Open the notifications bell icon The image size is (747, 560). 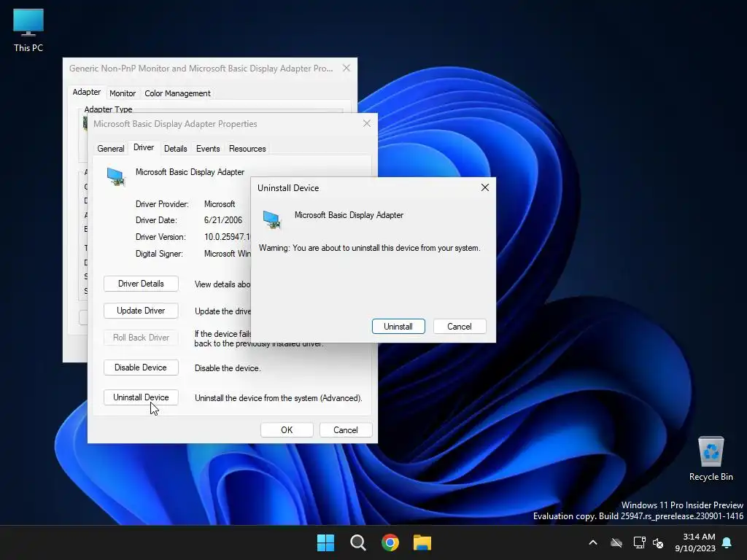(x=727, y=542)
